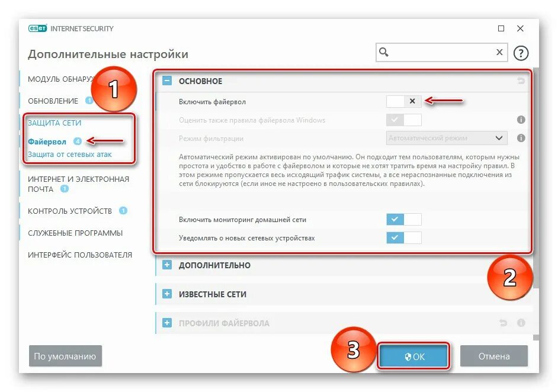Toggle the Включить файервол switch
The image size is (558, 392).
pyautogui.click(x=404, y=101)
